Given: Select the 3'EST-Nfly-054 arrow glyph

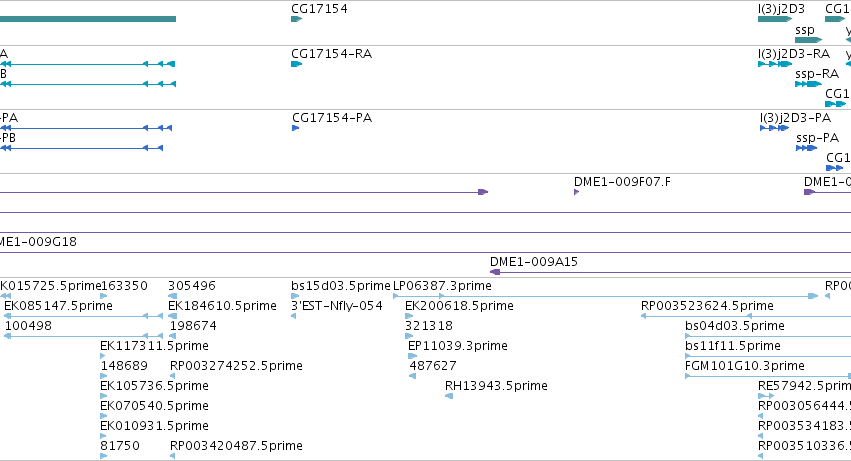Looking at the screenshot, I should pyautogui.click(x=294, y=316).
